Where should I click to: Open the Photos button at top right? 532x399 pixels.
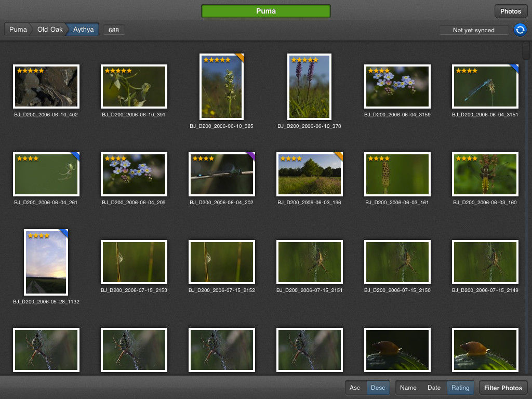point(510,11)
